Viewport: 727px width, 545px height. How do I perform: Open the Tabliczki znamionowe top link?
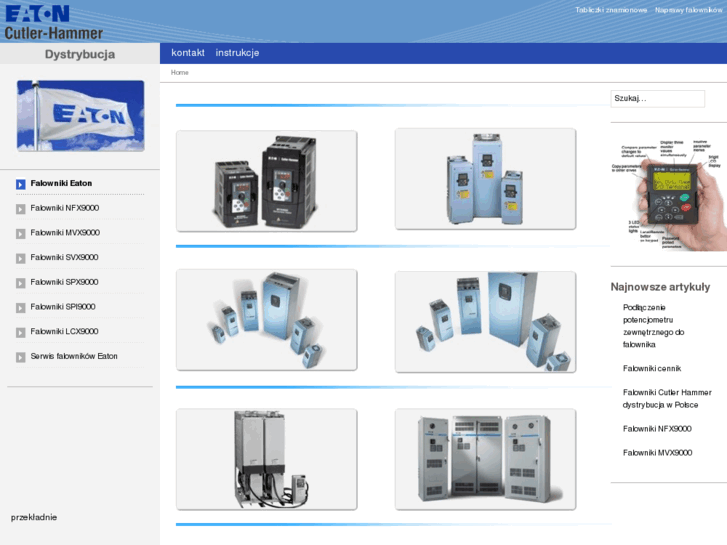click(x=611, y=10)
